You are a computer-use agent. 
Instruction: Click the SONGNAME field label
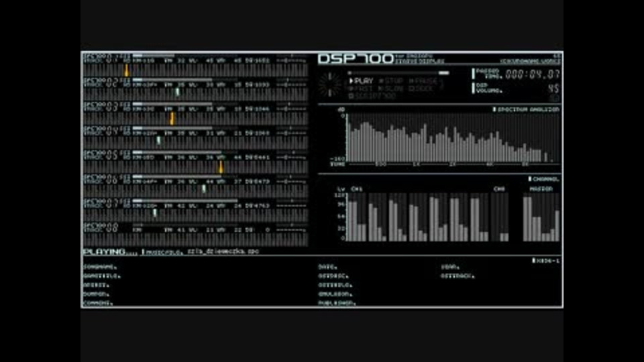100,267
